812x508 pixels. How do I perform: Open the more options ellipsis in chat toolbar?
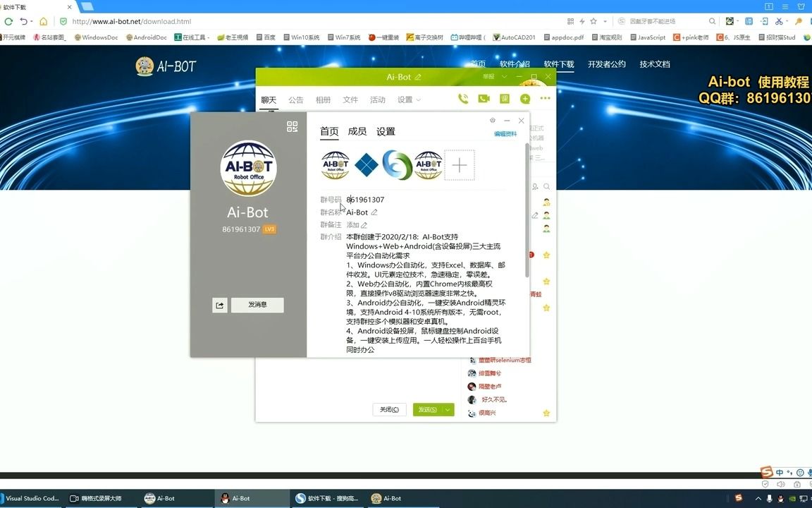click(x=545, y=98)
